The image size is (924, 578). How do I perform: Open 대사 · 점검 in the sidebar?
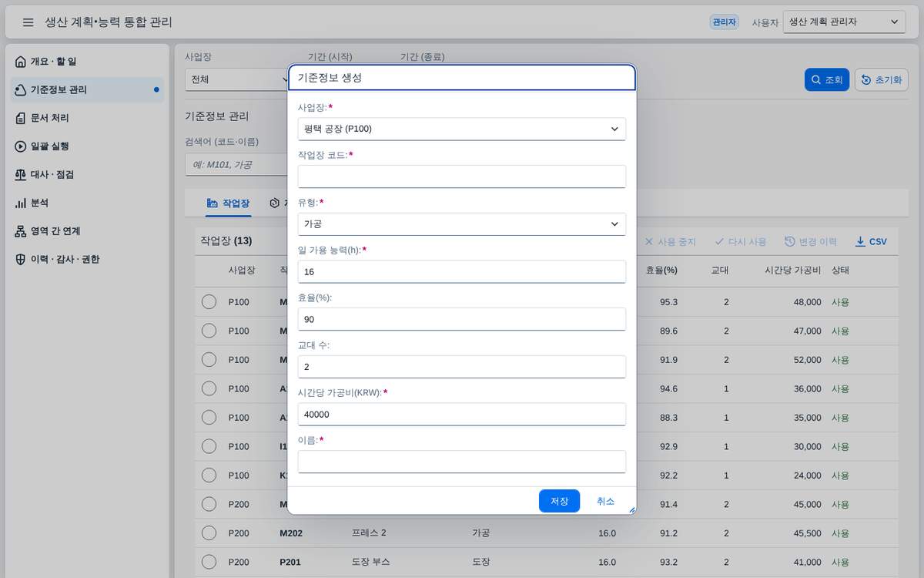click(87, 174)
